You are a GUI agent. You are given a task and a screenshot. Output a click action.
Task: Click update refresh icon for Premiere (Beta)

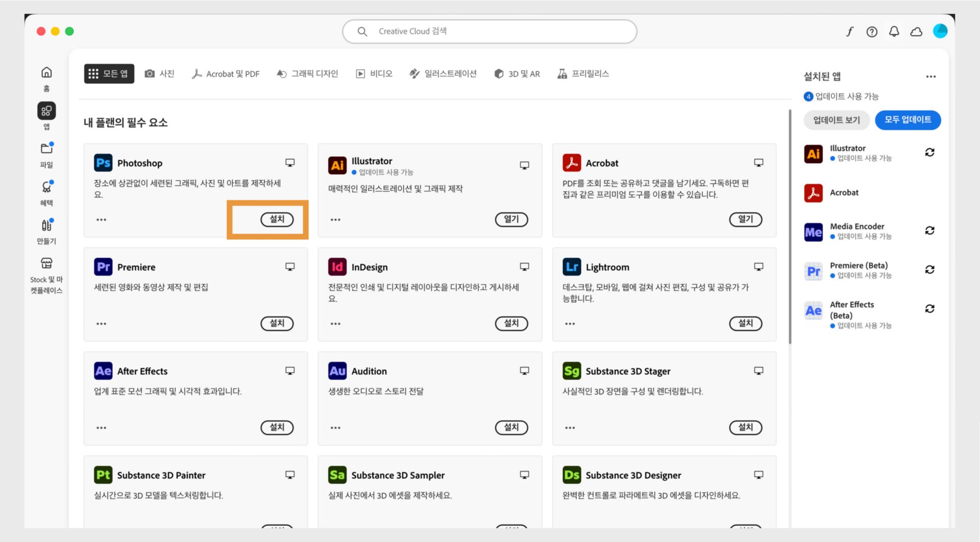(x=929, y=269)
